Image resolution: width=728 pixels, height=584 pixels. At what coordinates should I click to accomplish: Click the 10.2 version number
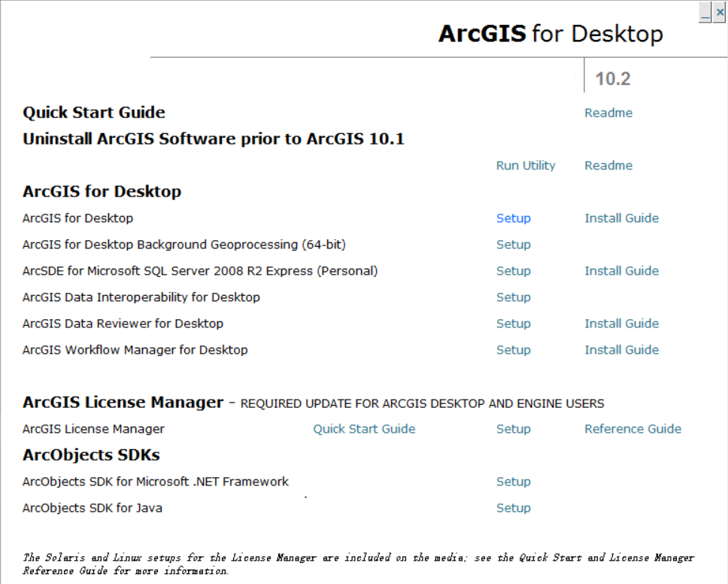click(x=613, y=79)
